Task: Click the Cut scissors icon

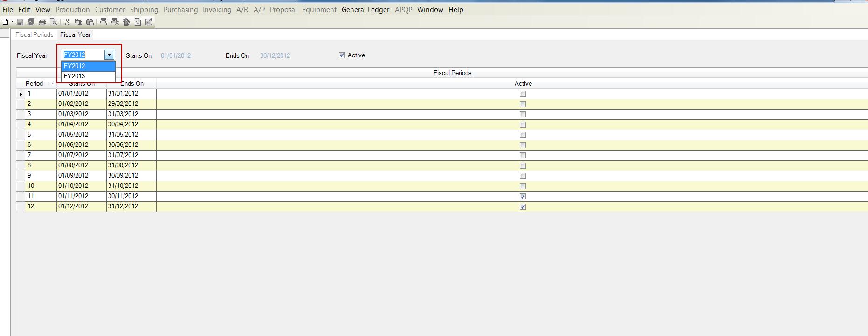Action: click(x=67, y=22)
